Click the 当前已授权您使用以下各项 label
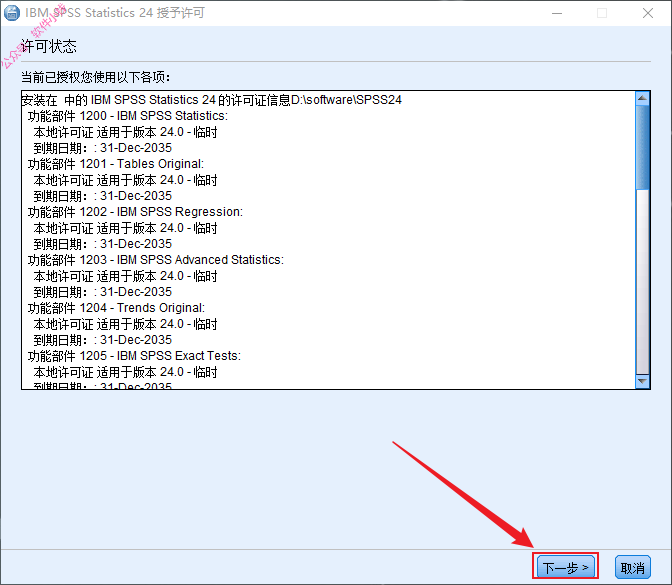This screenshot has width=672, height=585. pyautogui.click(x=96, y=77)
